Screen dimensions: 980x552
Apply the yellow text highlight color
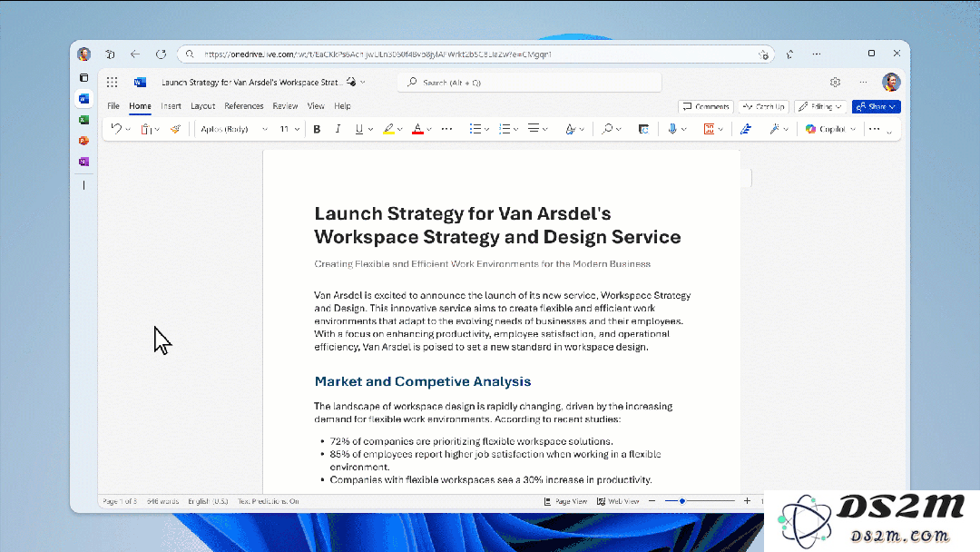[x=388, y=129]
